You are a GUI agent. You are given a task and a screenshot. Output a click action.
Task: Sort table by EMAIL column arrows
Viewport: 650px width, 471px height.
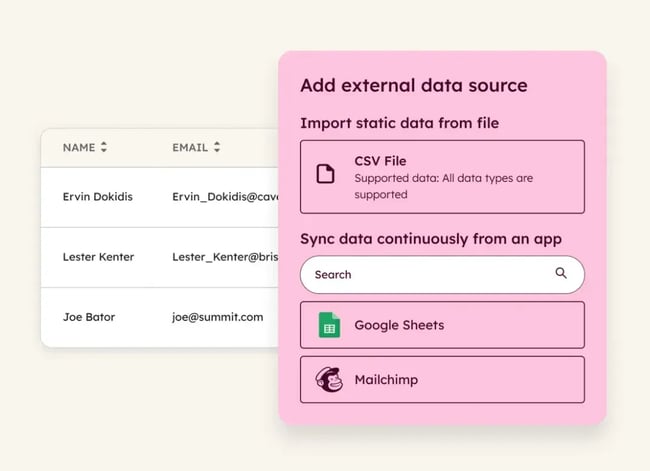point(217,147)
